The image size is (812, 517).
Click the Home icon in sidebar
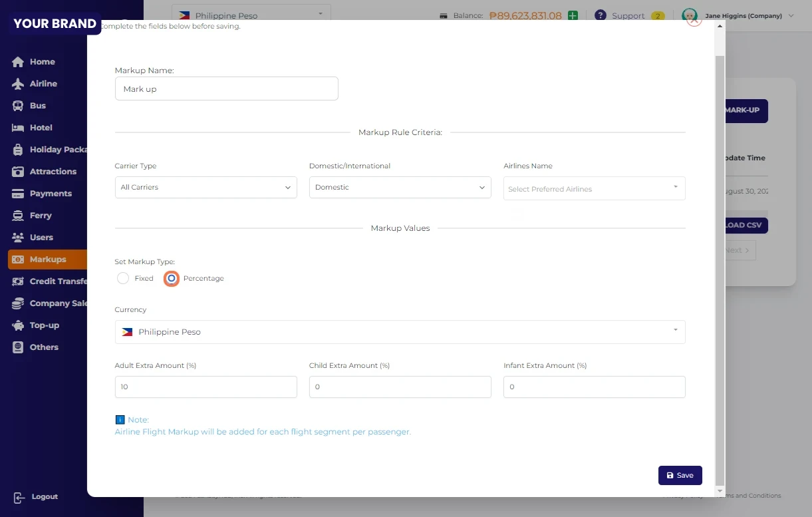point(18,62)
